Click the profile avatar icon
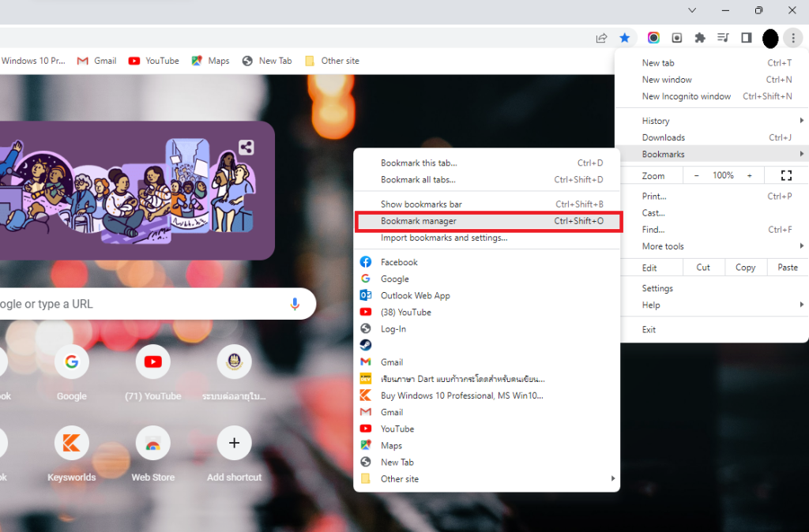Viewport: 809px width, 532px height. click(769, 38)
